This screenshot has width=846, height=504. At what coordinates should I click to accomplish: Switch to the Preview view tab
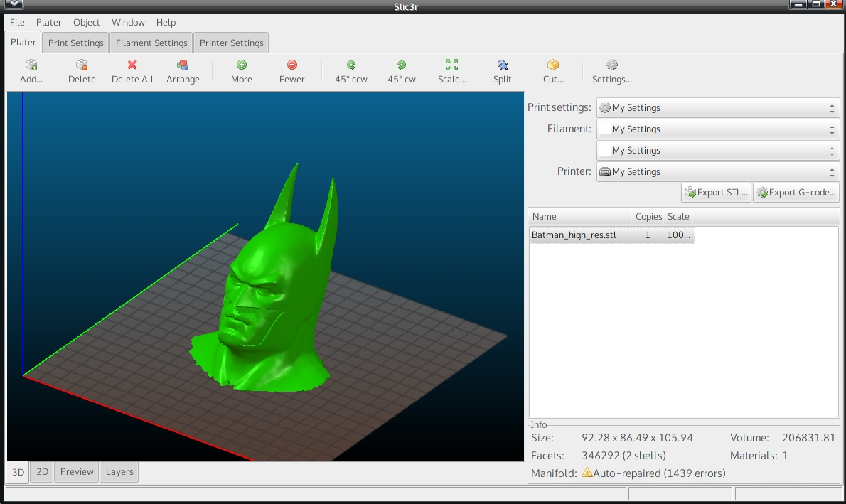pyautogui.click(x=77, y=471)
